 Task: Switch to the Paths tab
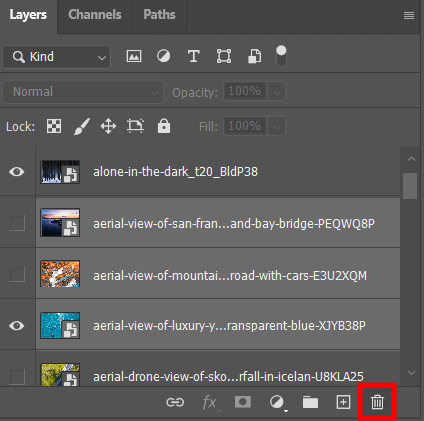(159, 14)
